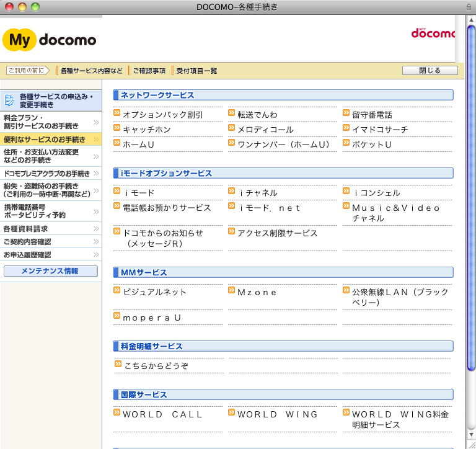
Task: Click chevron on 便利なサービスのお手続き row
Action: click(x=96, y=139)
